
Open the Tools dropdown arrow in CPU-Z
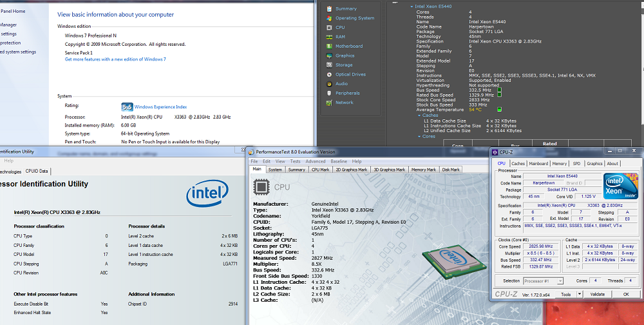click(x=580, y=294)
